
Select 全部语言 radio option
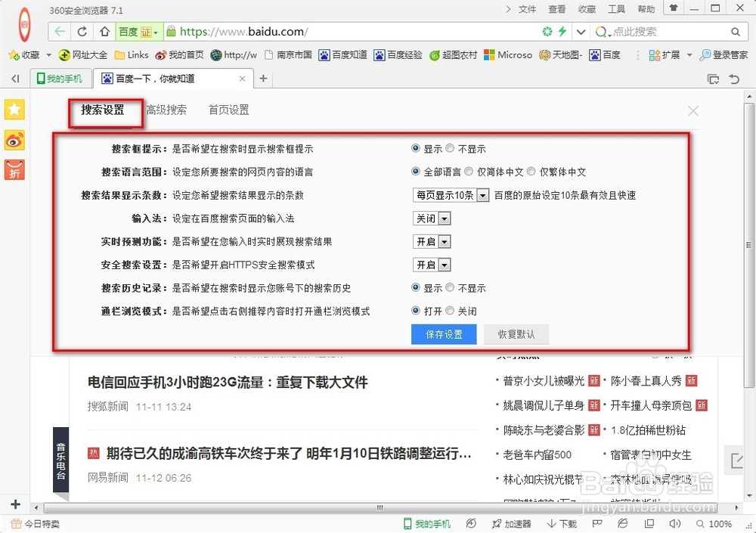click(416, 171)
